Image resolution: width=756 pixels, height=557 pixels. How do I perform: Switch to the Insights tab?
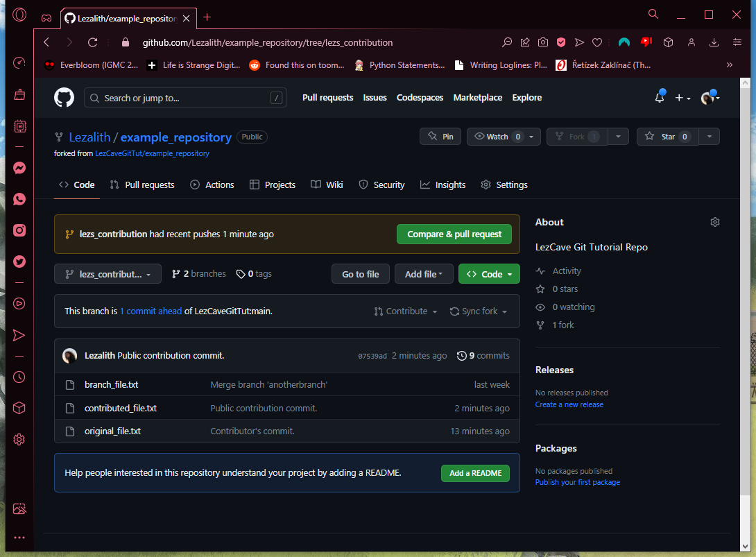[443, 185]
